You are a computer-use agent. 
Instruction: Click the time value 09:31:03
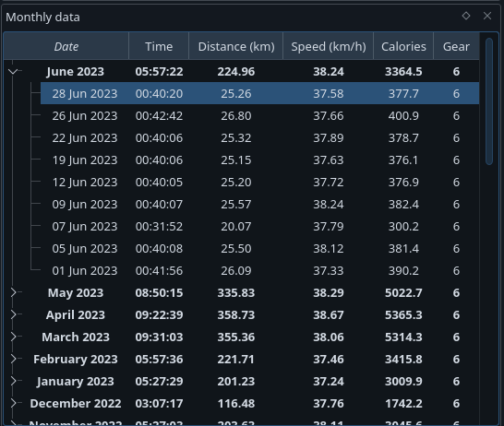(159, 337)
